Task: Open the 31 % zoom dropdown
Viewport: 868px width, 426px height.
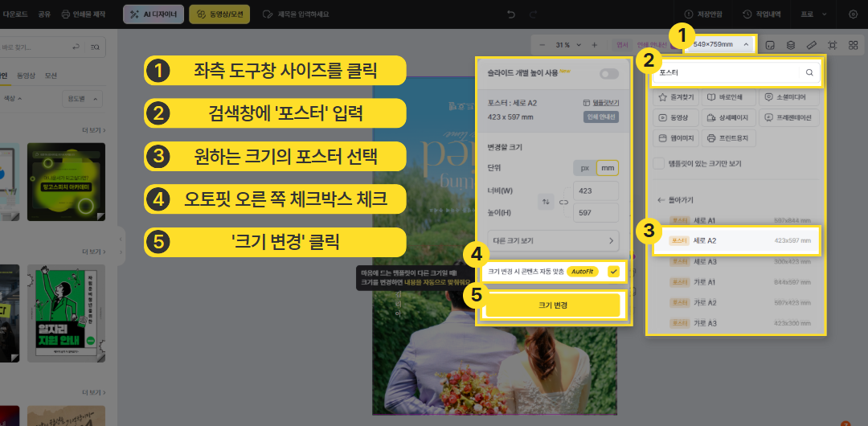Action: click(x=568, y=45)
